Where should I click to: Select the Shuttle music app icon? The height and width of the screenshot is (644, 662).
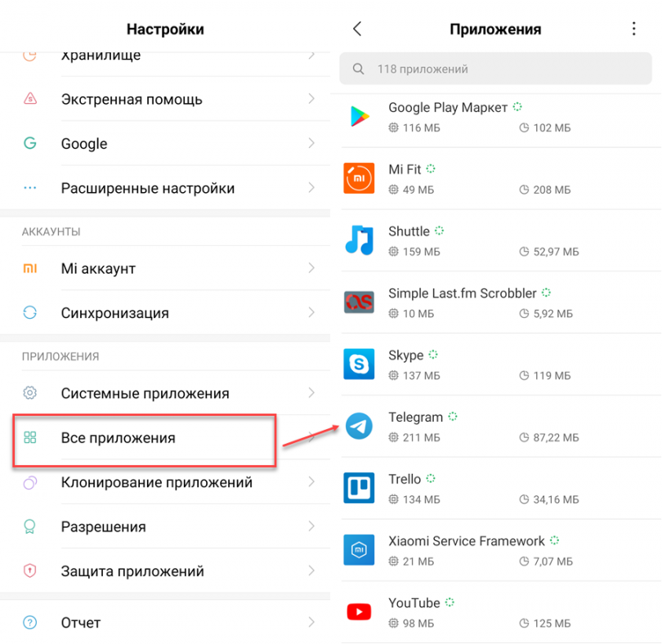coord(360,239)
